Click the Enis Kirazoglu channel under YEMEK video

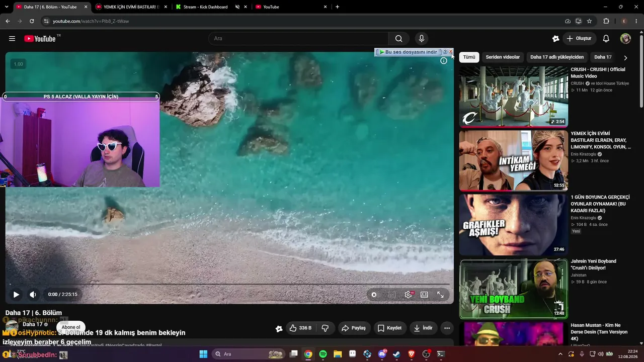(583, 154)
